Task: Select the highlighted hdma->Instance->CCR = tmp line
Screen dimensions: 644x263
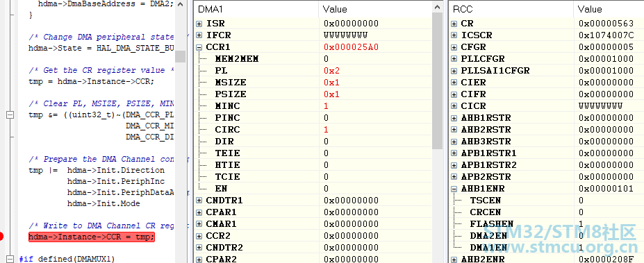Action: click(x=92, y=237)
